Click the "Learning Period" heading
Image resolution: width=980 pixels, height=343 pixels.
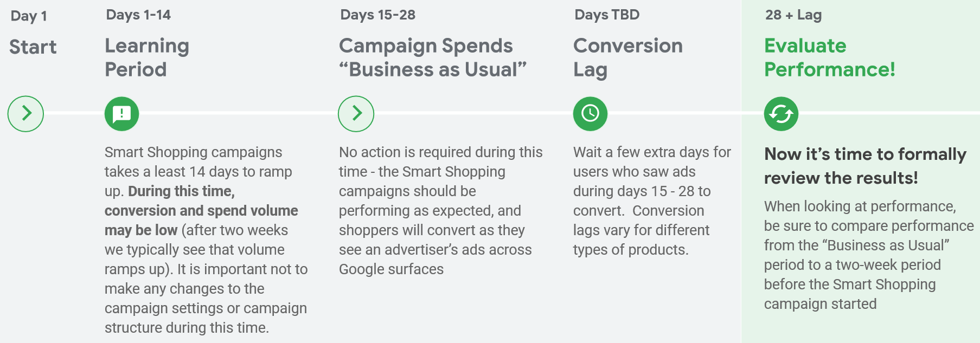point(147,57)
